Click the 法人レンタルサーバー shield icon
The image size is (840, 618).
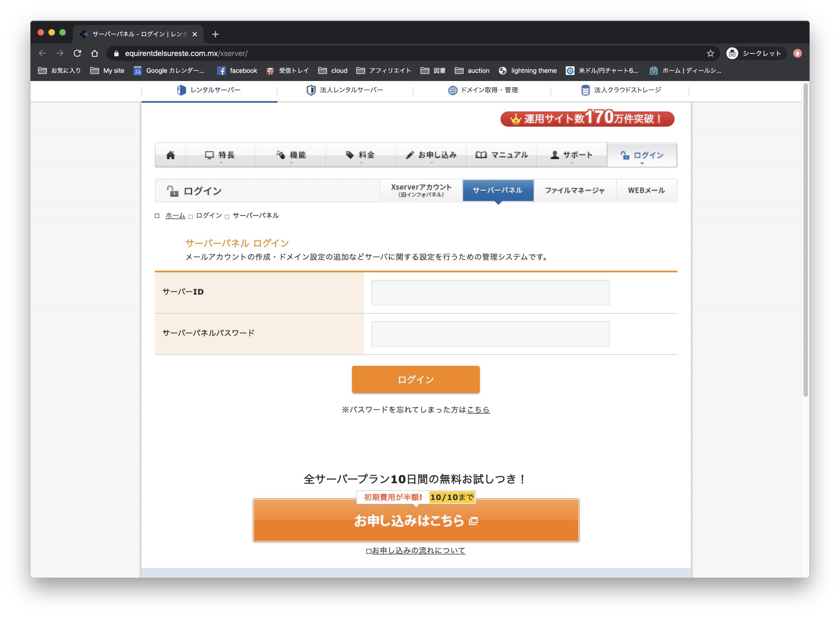click(311, 90)
